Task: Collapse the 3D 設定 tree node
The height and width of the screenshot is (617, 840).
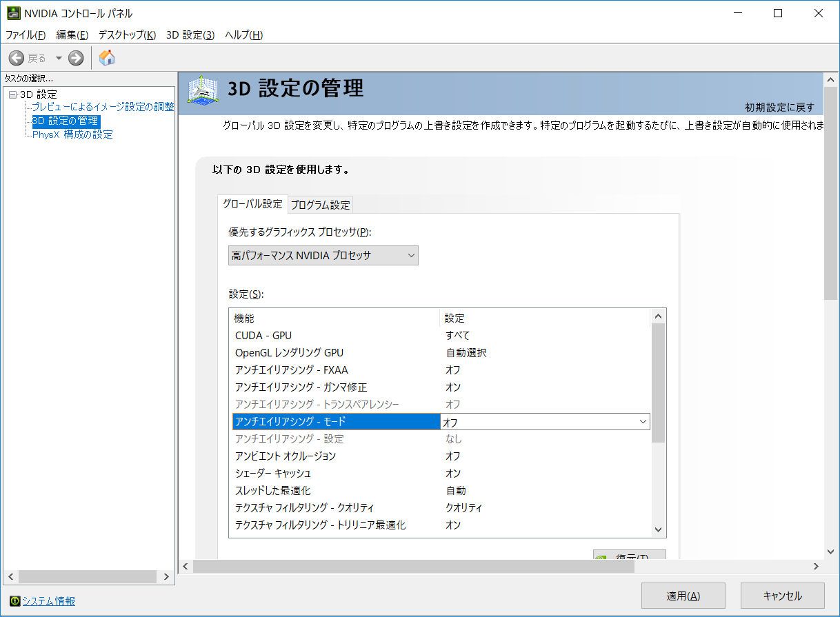Action: click(12, 94)
